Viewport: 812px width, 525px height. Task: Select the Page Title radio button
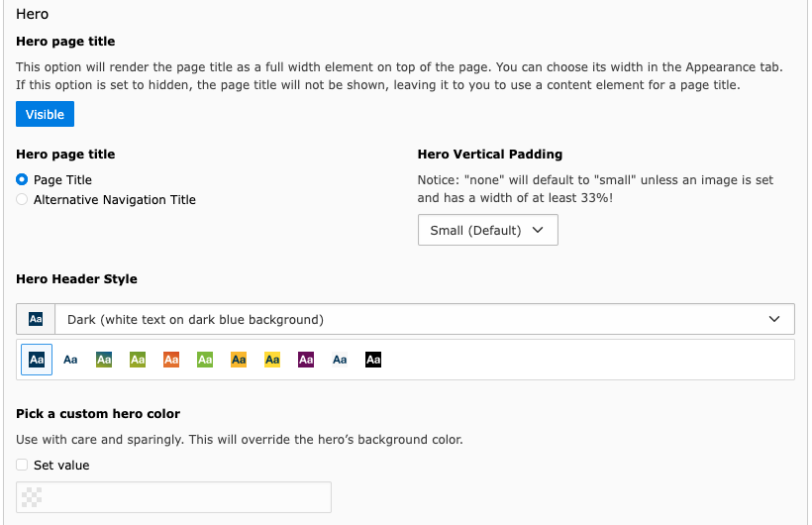click(22, 179)
